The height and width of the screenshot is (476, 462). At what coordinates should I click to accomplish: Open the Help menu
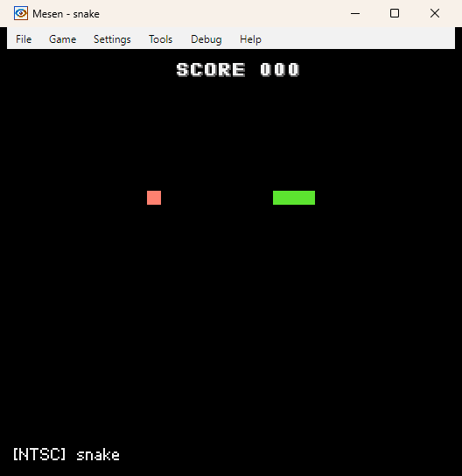pos(250,39)
